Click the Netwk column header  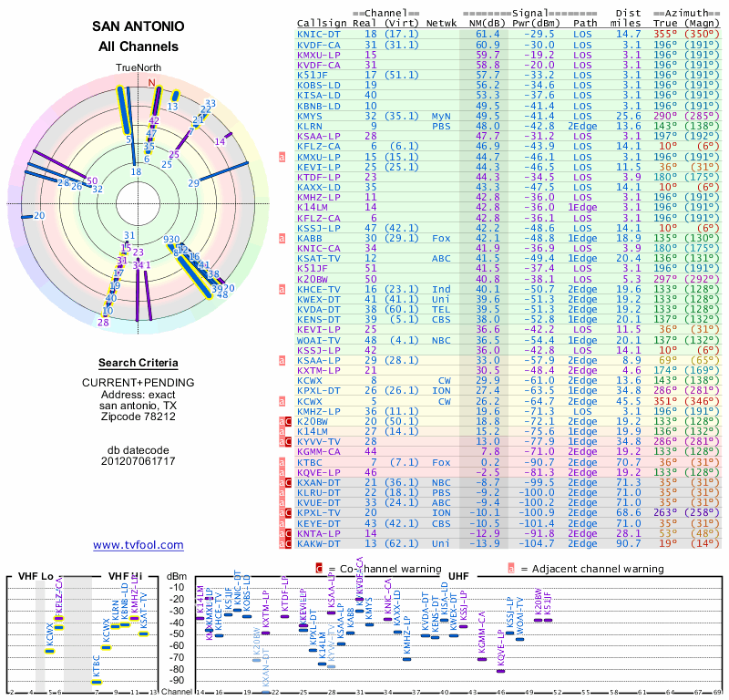[x=441, y=24]
